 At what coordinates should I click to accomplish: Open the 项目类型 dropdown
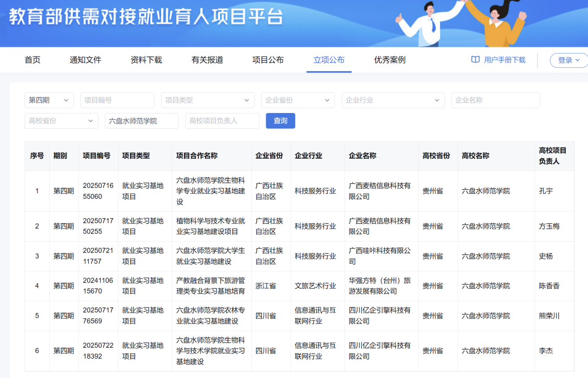(208, 100)
